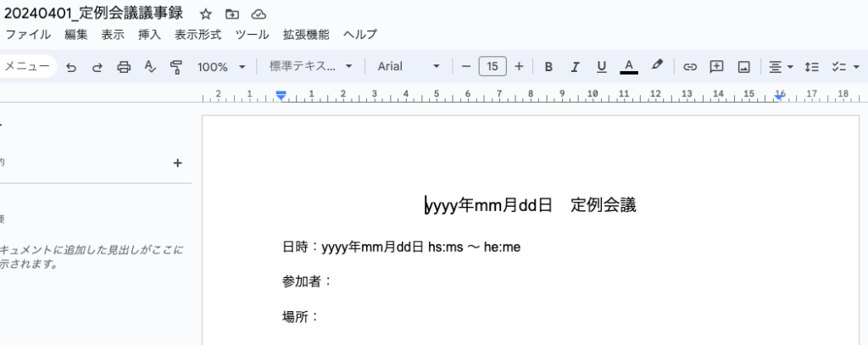The width and height of the screenshot is (868, 345).
Task: Expand the 標準テキスト paragraph style dropdown
Action: (312, 66)
